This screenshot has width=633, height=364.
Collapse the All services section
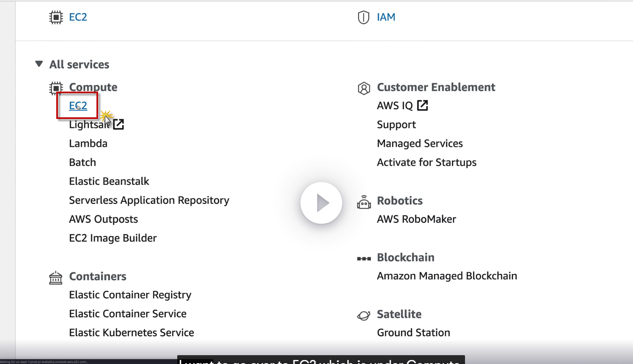point(39,64)
